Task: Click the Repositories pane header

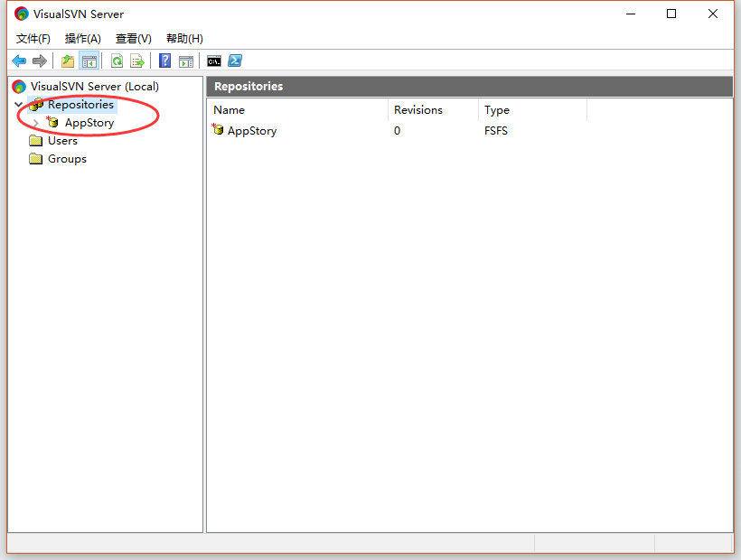Action: click(469, 87)
